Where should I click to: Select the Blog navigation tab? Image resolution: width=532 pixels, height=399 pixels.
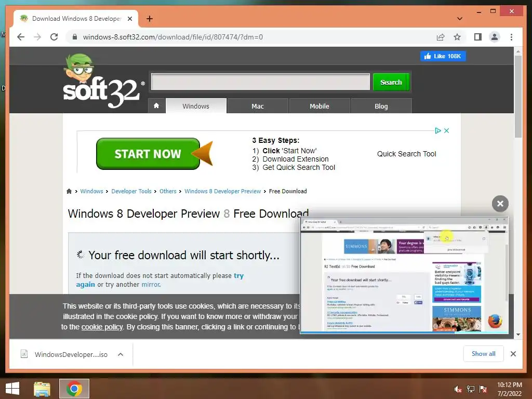(x=381, y=106)
